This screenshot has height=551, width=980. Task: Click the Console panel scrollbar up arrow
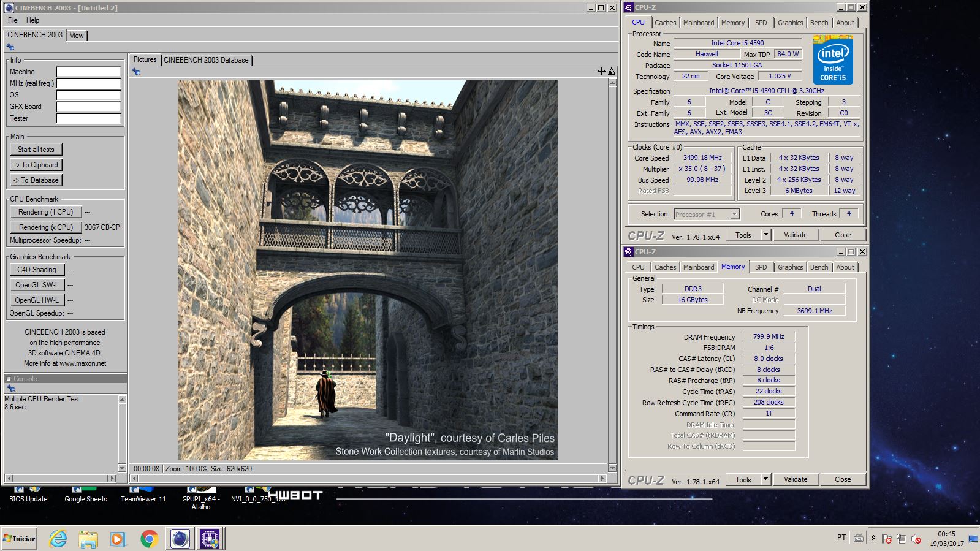[122, 400]
